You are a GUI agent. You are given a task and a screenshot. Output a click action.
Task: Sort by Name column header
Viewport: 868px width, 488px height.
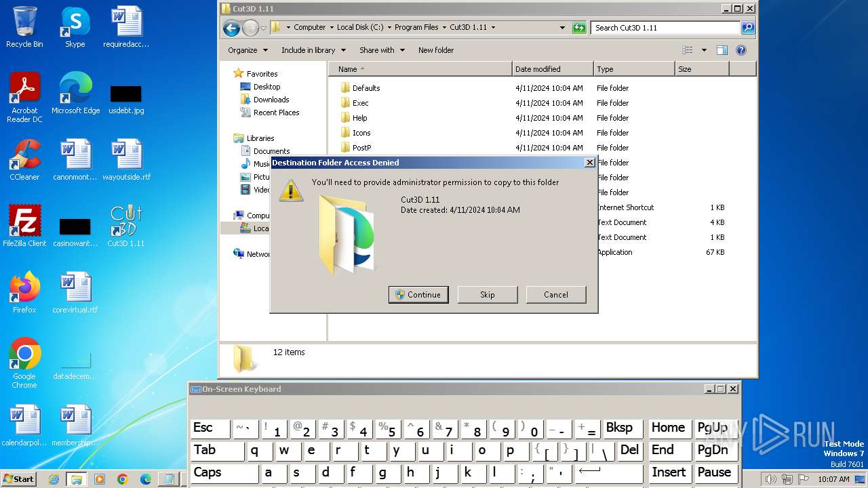click(x=420, y=69)
